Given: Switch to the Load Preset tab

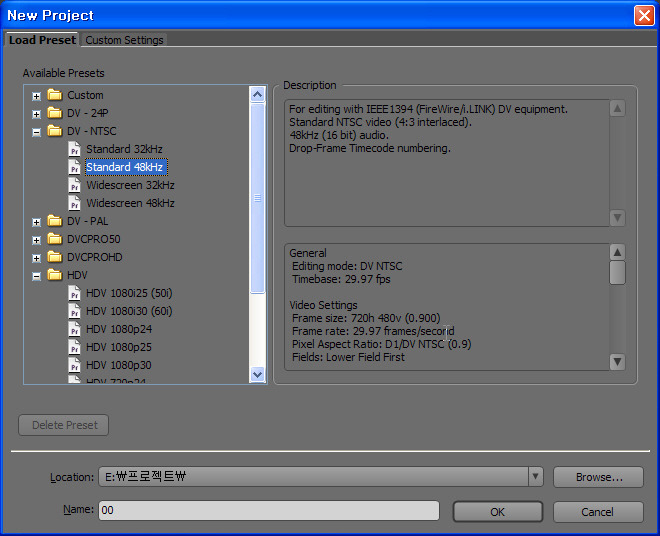Looking at the screenshot, I should pos(42,40).
